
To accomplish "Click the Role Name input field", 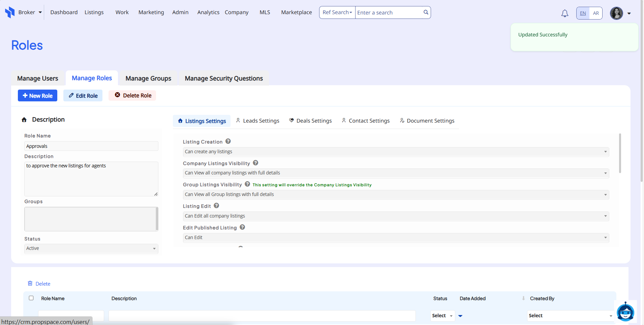I will click(91, 146).
